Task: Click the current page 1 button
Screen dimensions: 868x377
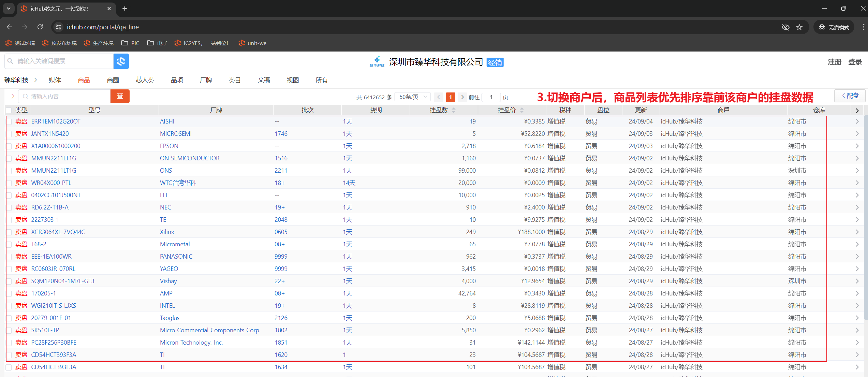Action: click(x=451, y=97)
